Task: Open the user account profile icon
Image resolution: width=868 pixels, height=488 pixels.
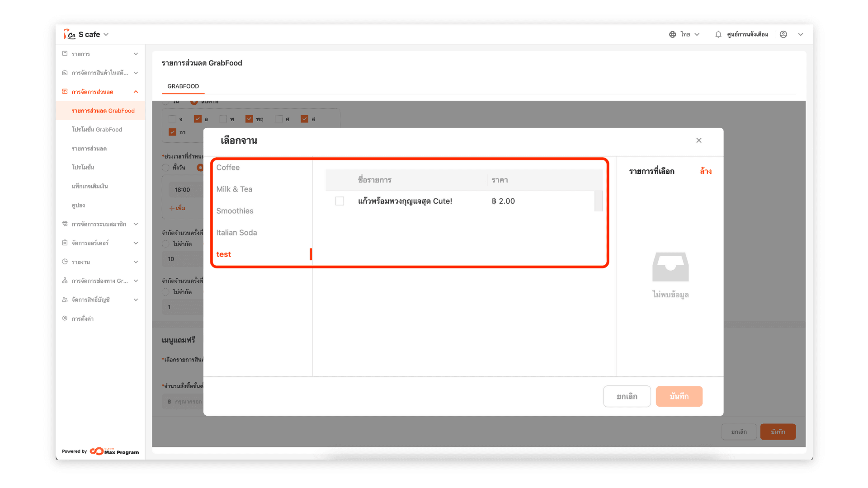Action: click(783, 34)
